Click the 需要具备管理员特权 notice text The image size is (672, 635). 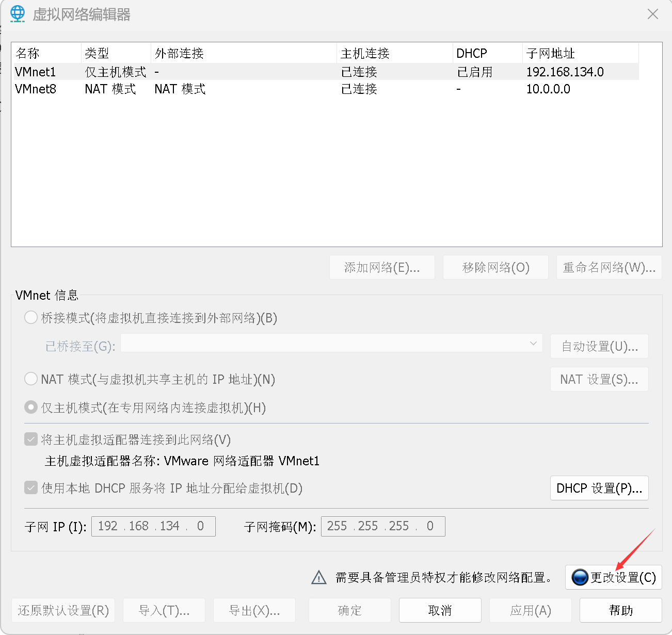(x=443, y=577)
